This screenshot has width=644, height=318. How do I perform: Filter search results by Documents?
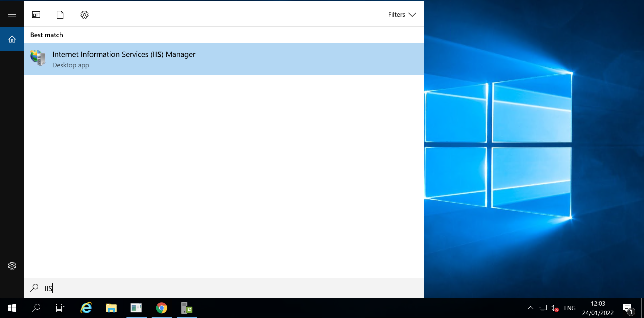click(x=60, y=14)
